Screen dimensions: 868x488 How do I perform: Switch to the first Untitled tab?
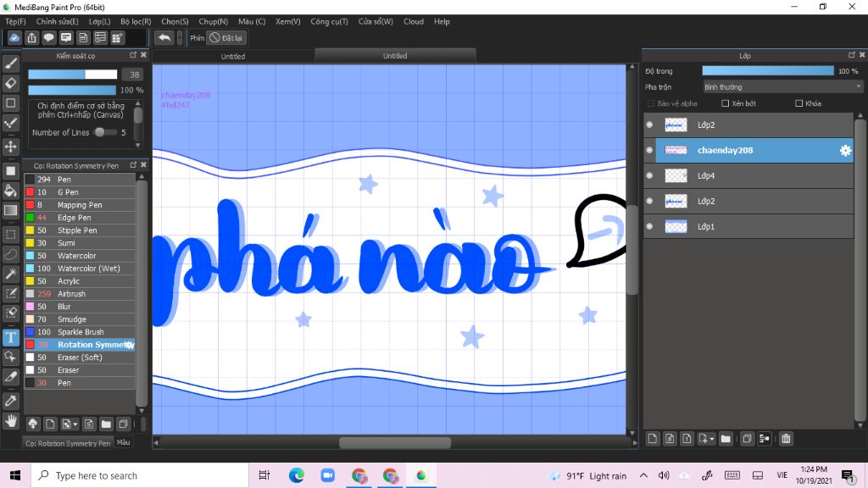(x=233, y=57)
